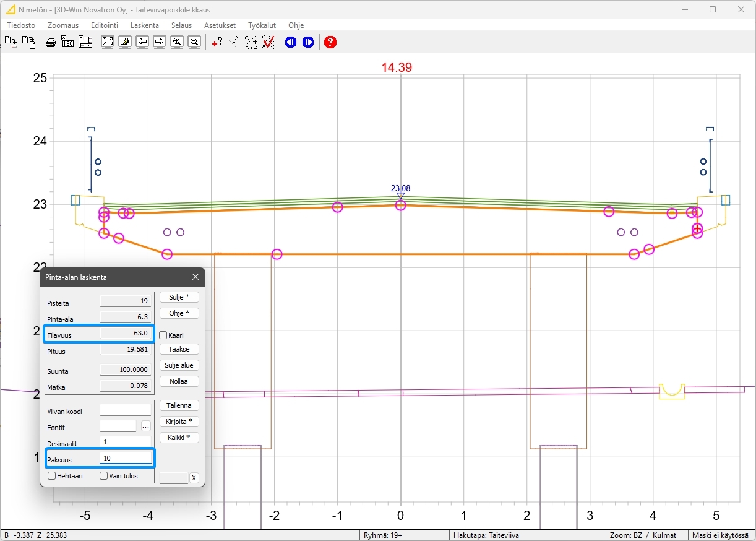The width and height of the screenshot is (756, 541).
Task: Close the Pinta-alan laskenta dialog
Action: point(195,277)
